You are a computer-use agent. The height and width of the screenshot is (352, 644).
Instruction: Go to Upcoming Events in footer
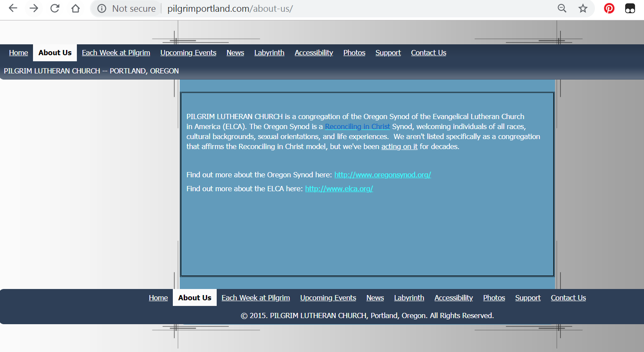pyautogui.click(x=328, y=298)
